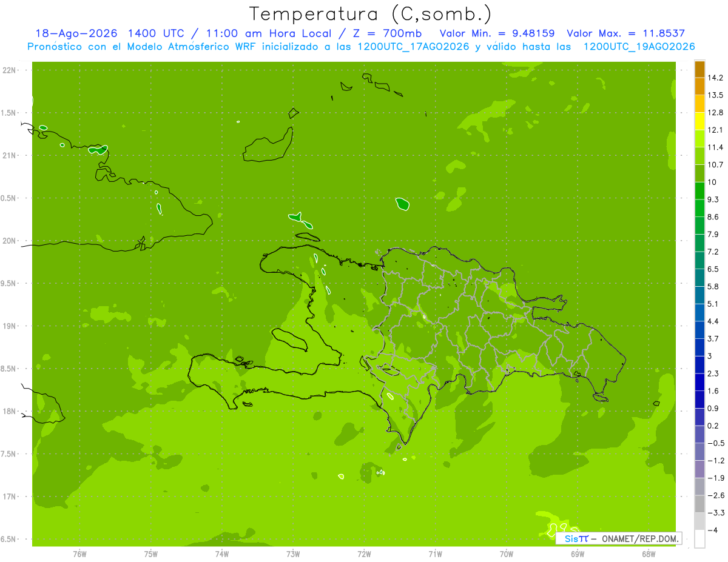
Task: Click the '-1.2' legend value
Action: (x=715, y=461)
